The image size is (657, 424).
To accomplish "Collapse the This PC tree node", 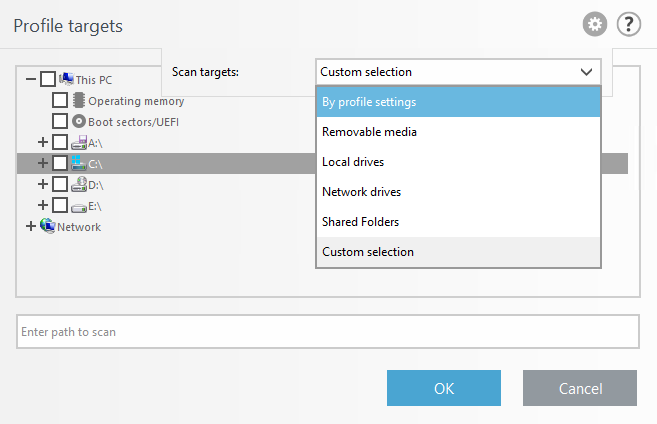I will [x=31, y=79].
